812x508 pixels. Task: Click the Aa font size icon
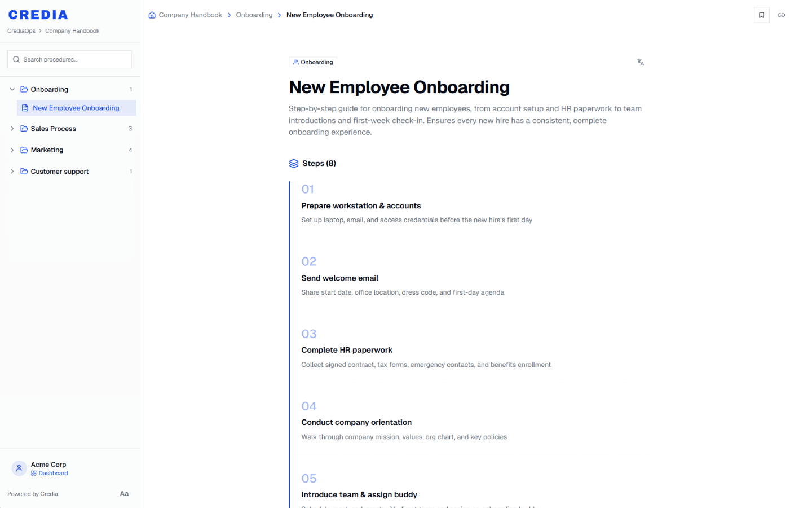pos(124,494)
